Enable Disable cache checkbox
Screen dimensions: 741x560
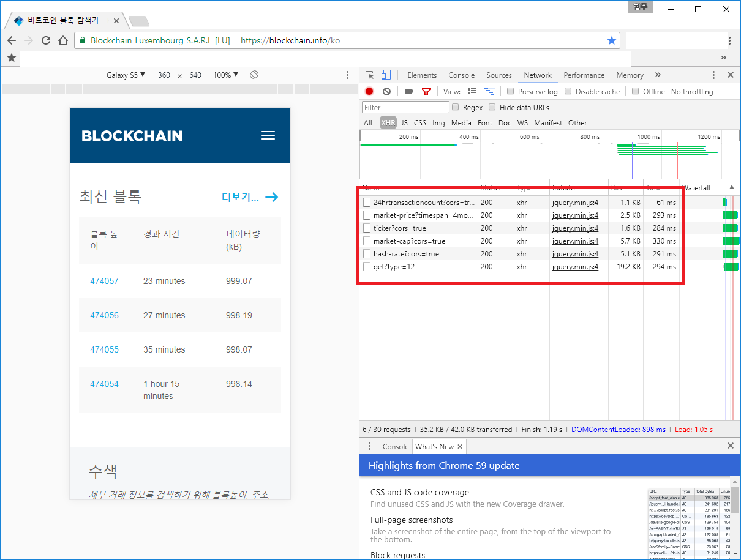568,91
